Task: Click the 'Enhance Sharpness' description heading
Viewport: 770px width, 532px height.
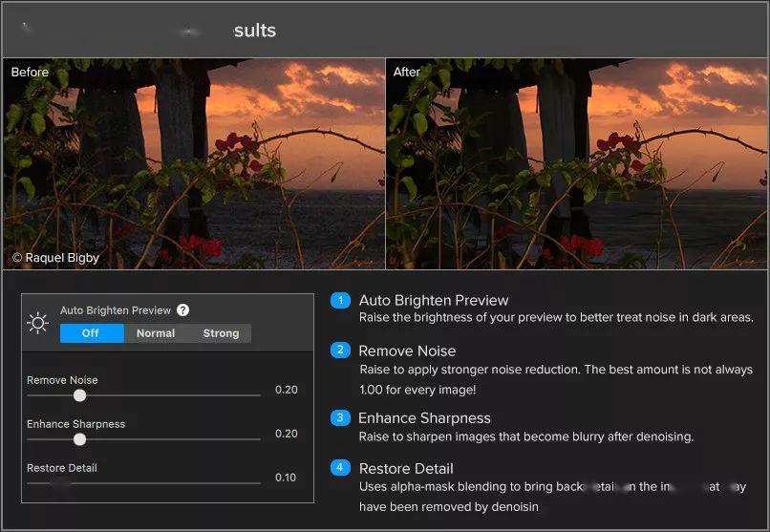Action: tap(424, 418)
